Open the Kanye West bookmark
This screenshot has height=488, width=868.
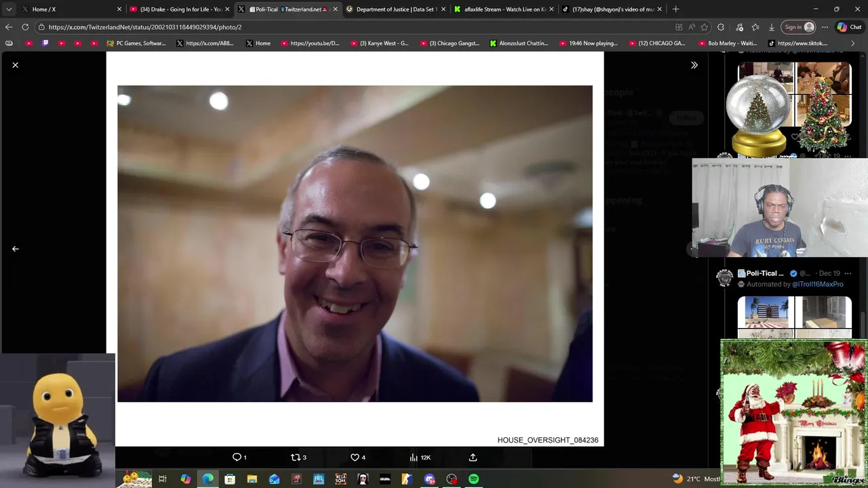tap(380, 43)
